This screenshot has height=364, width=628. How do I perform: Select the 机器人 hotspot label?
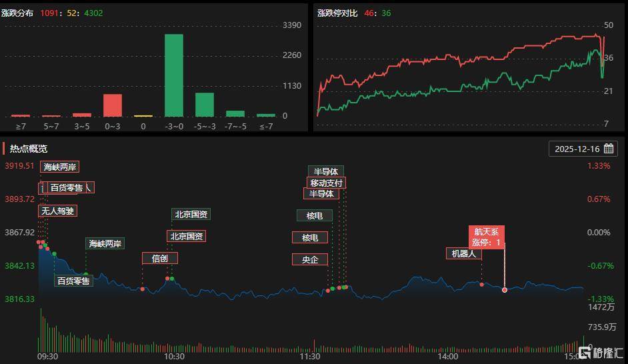(x=463, y=253)
